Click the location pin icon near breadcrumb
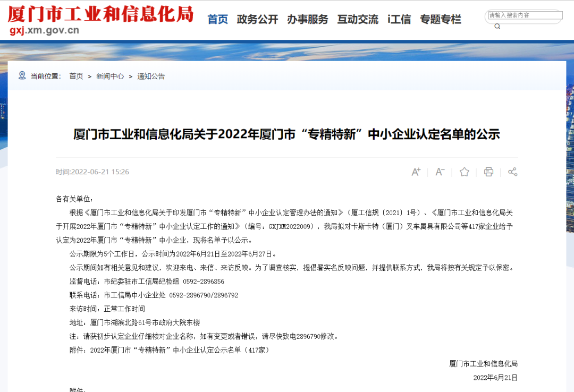Screen dimensions: 574x392 (x=22, y=75)
